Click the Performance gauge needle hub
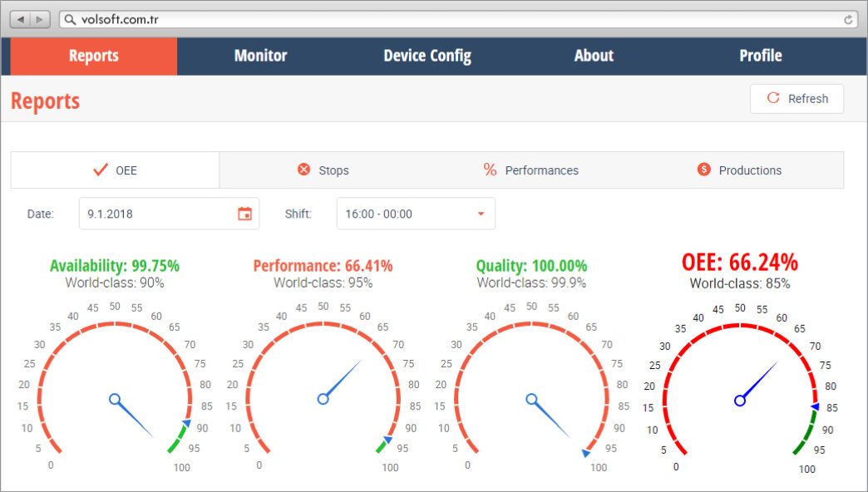The height and width of the screenshot is (492, 868). [x=323, y=399]
